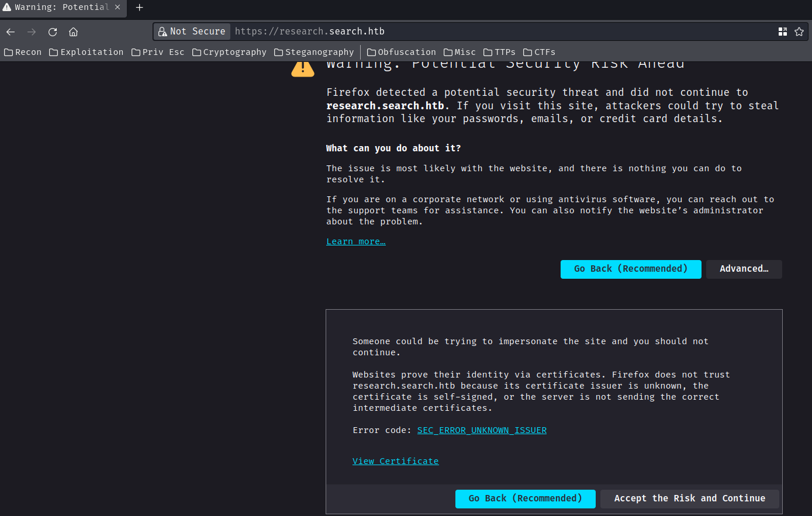The width and height of the screenshot is (812, 516).
Task: Follow the Learn more link
Action: [x=356, y=241]
